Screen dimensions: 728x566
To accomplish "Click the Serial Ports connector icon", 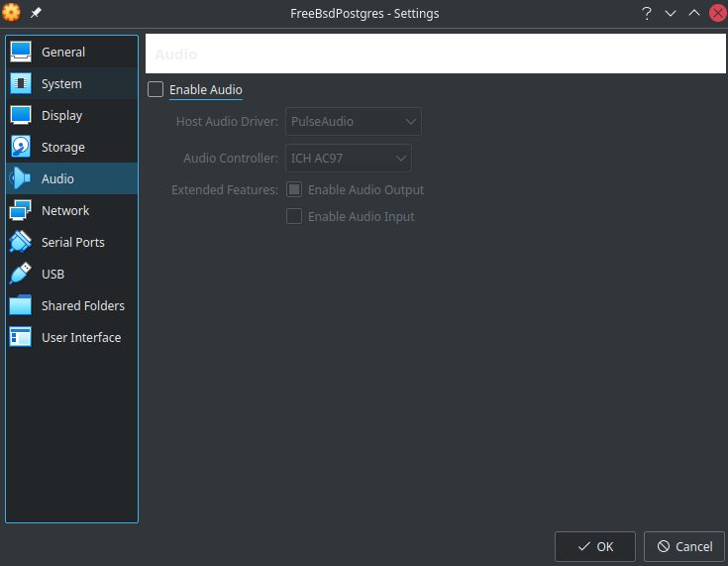I will (21, 242).
